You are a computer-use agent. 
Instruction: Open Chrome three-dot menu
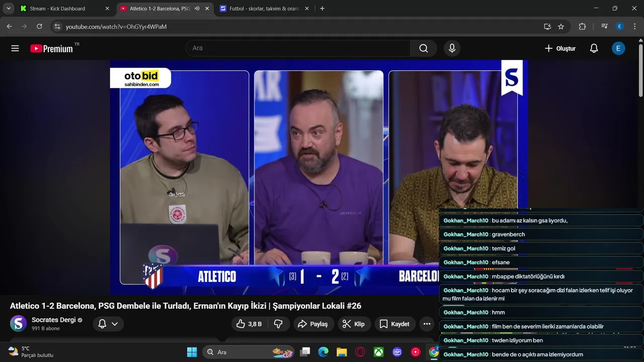tap(634, 26)
